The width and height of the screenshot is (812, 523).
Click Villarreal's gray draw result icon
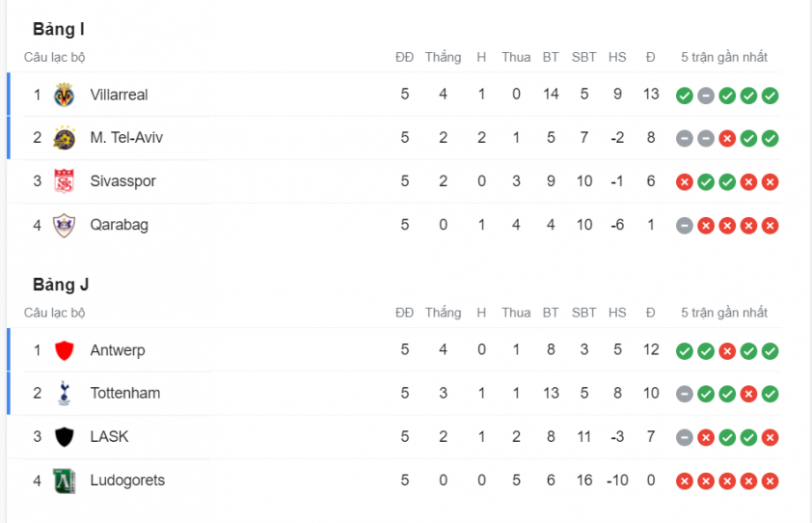click(x=705, y=96)
